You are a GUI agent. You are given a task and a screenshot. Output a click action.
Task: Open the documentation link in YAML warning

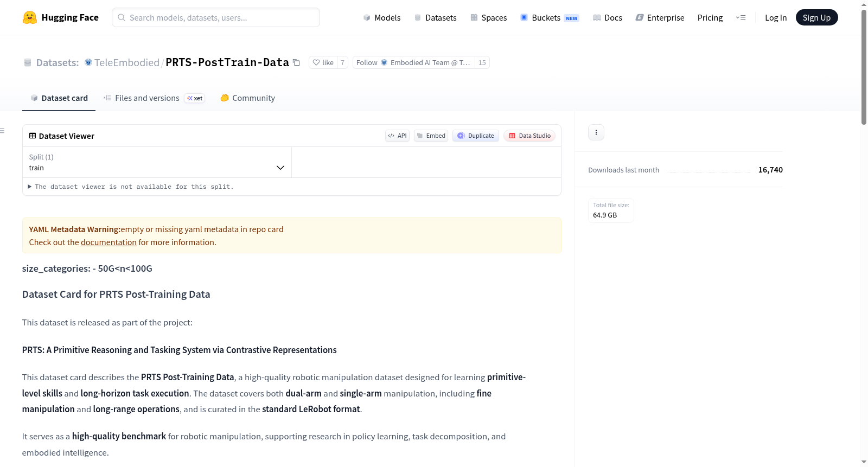(x=108, y=242)
